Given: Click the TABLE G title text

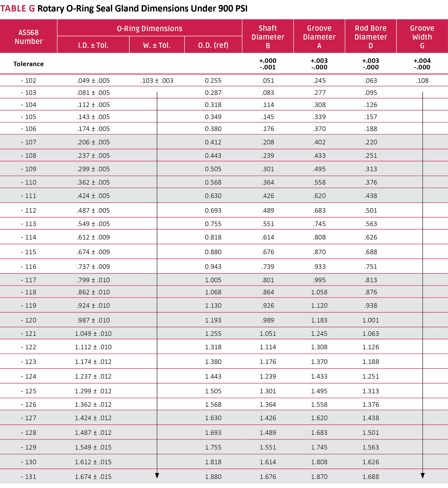Looking at the screenshot, I should click(17, 8).
